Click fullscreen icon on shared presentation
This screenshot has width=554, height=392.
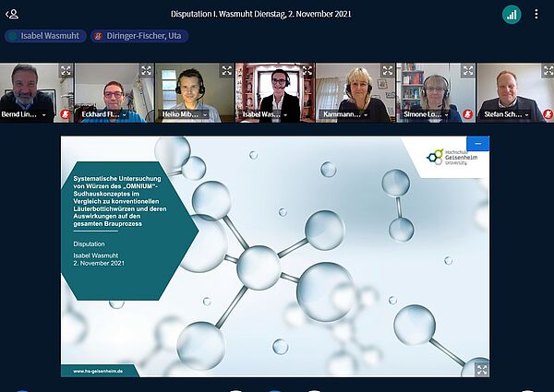tap(482, 369)
